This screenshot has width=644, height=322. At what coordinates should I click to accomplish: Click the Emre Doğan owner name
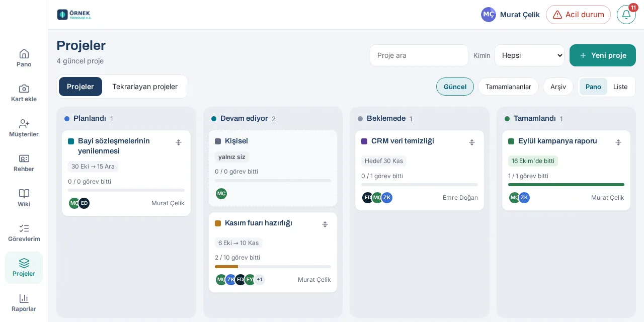[x=460, y=198]
